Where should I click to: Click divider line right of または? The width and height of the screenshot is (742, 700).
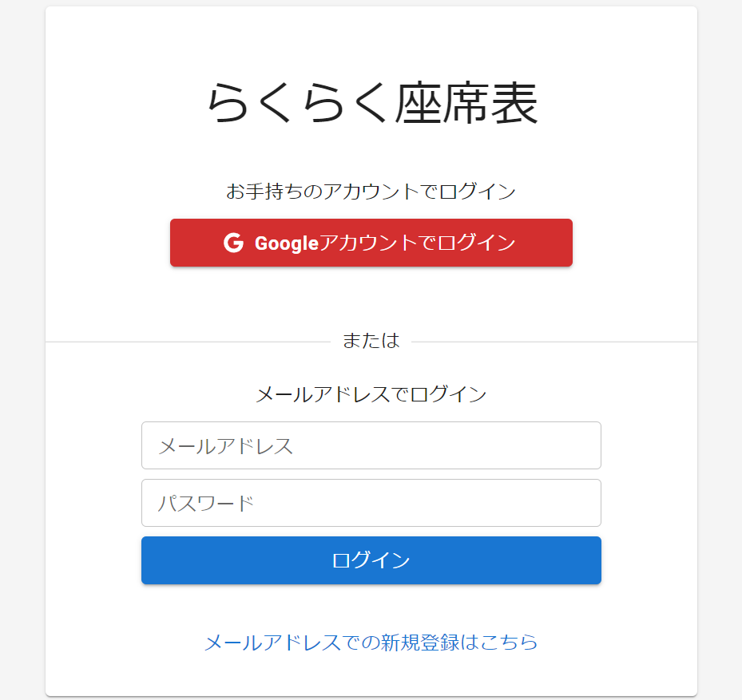click(554, 342)
